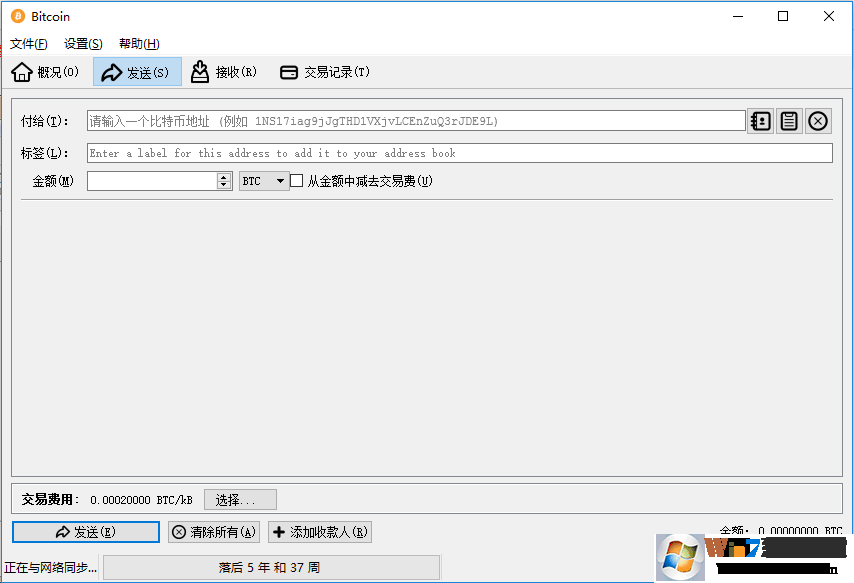Viewport: 854px width, 583px height.
Task: Decrease amount with the down spinner arrow
Action: pos(224,185)
